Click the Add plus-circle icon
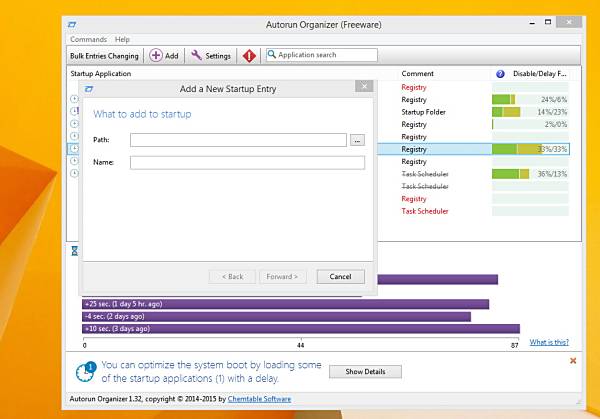600x419 pixels. pos(156,55)
